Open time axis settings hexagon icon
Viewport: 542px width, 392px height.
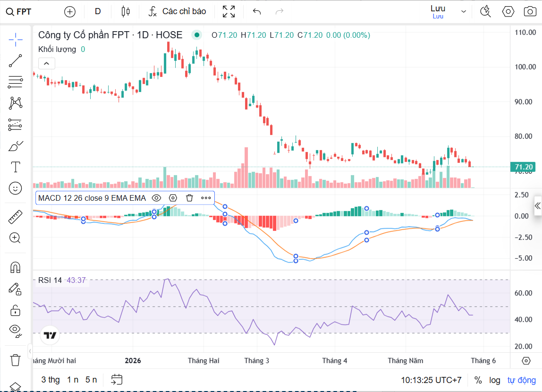click(x=526, y=361)
